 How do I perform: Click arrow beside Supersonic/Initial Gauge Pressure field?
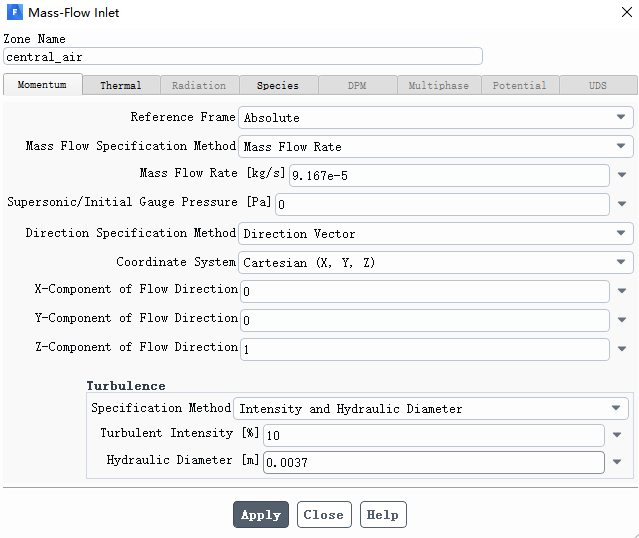pos(622,205)
